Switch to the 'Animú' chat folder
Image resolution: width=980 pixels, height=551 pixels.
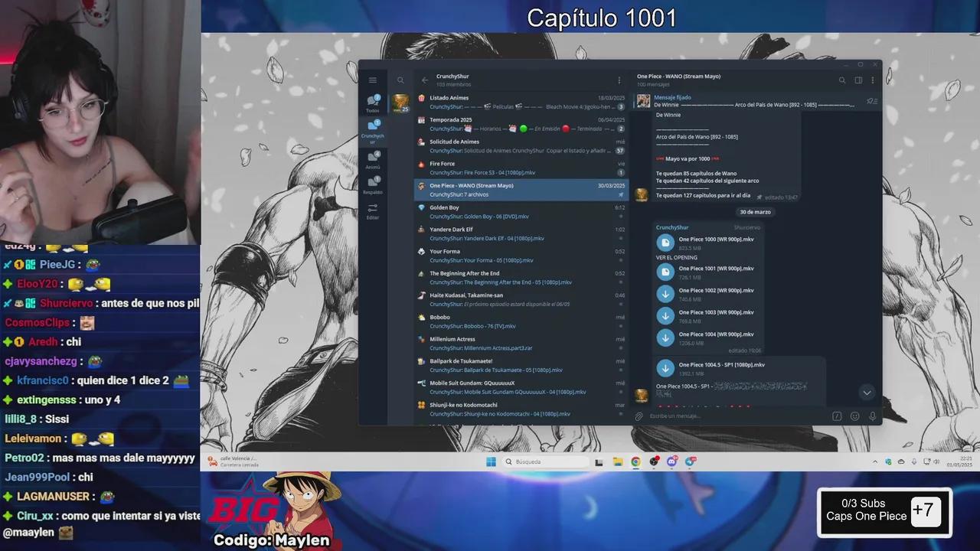pos(373,160)
